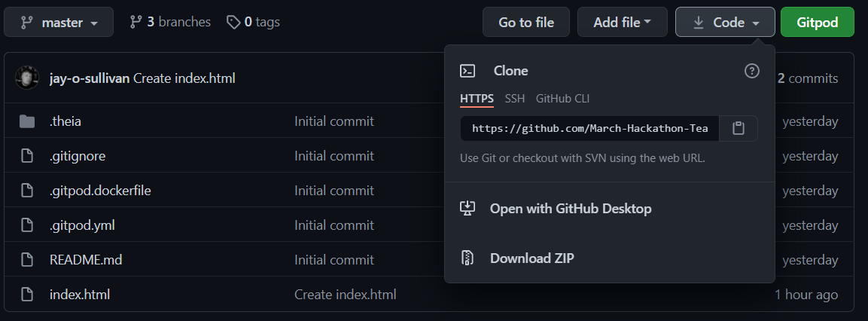Open the 3 branches link

170,22
